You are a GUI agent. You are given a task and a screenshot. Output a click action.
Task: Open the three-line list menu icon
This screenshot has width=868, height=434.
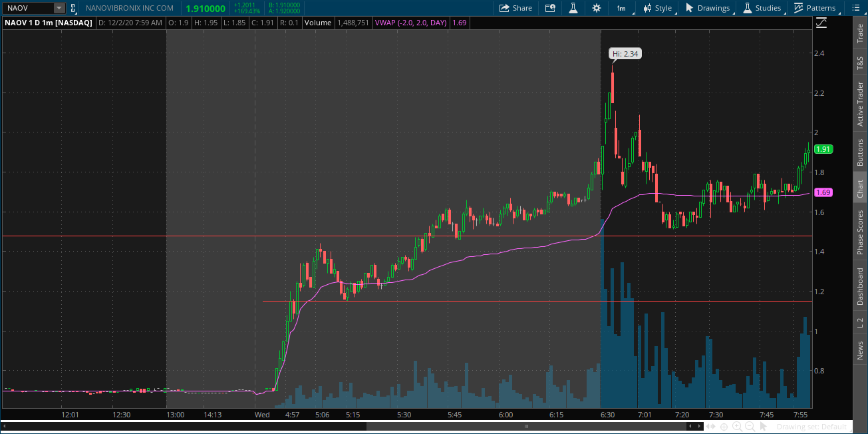click(x=856, y=8)
